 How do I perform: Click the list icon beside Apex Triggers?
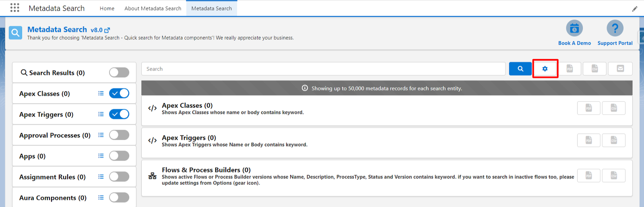(x=101, y=114)
